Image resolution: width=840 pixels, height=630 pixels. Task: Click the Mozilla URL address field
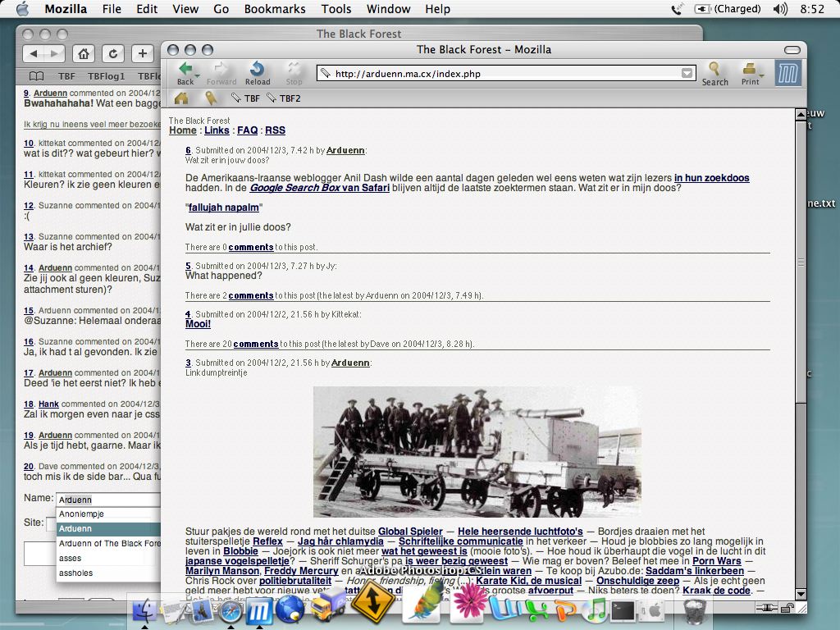pos(507,73)
